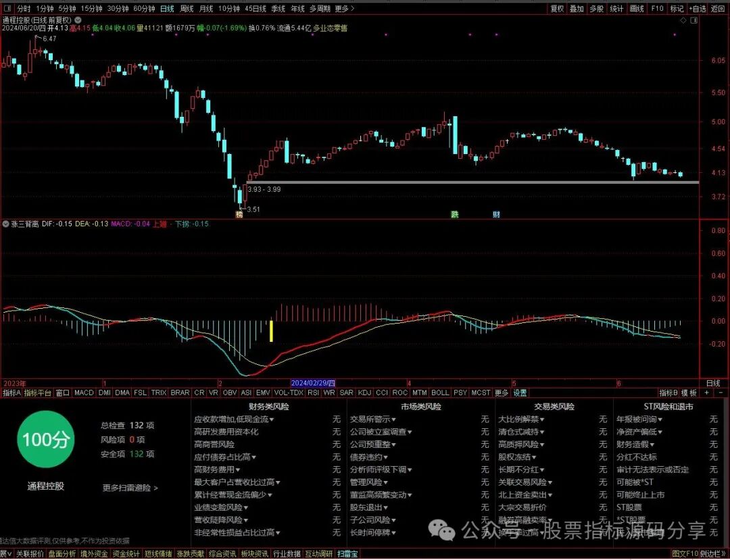
Task: Click the 财 marker icon on the chart
Action: (x=496, y=214)
